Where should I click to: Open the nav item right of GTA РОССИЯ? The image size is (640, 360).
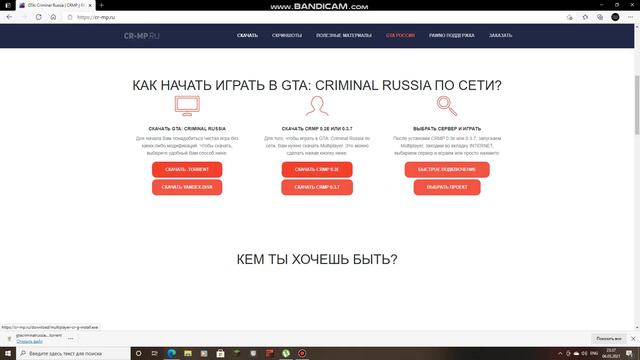[x=452, y=36]
